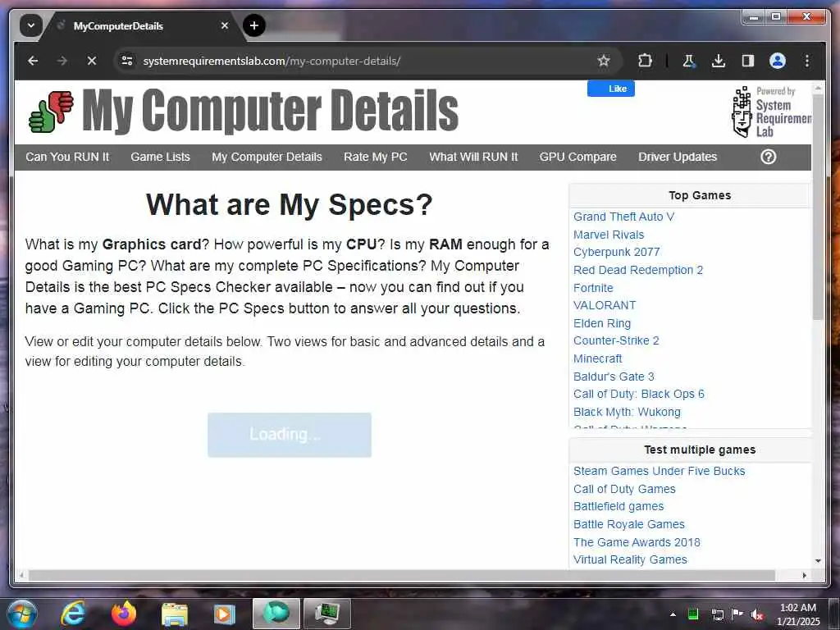Open the network tray icon
840x630 pixels.
717,614
